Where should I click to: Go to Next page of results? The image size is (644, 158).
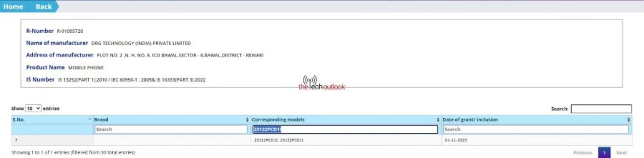click(x=621, y=153)
